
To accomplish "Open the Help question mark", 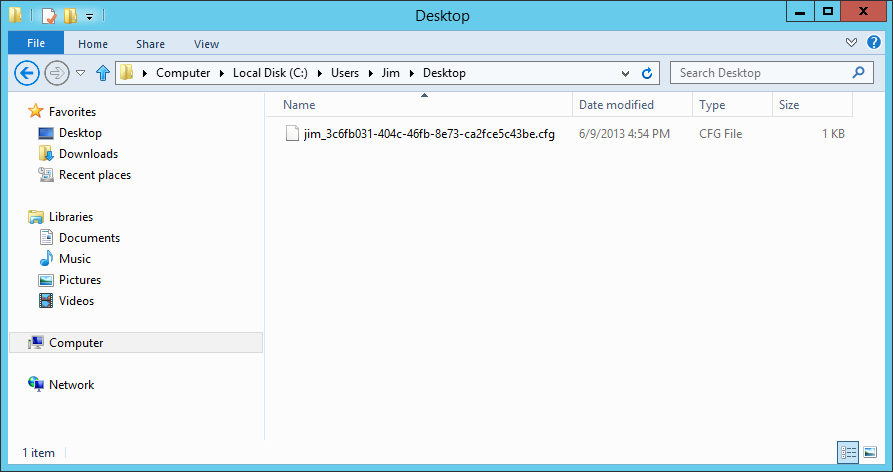I will [x=874, y=42].
